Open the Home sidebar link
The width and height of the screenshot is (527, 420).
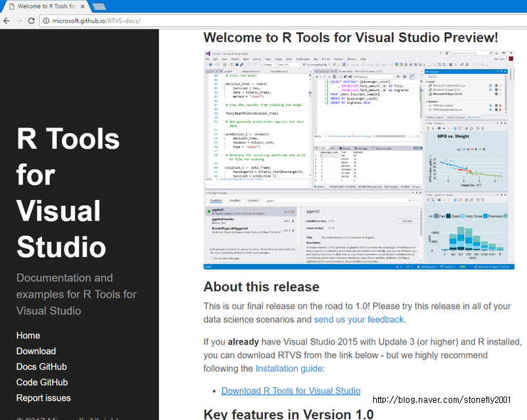tap(28, 336)
